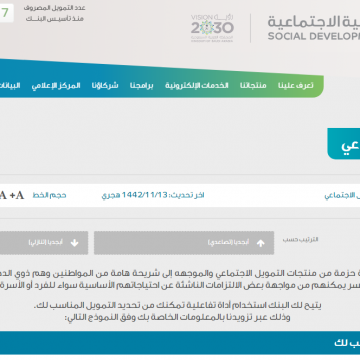Screen dimensions: 360x360
Task: Sort alphabetically ascending (أبجديا تصاعدي)
Action: (x=184, y=243)
